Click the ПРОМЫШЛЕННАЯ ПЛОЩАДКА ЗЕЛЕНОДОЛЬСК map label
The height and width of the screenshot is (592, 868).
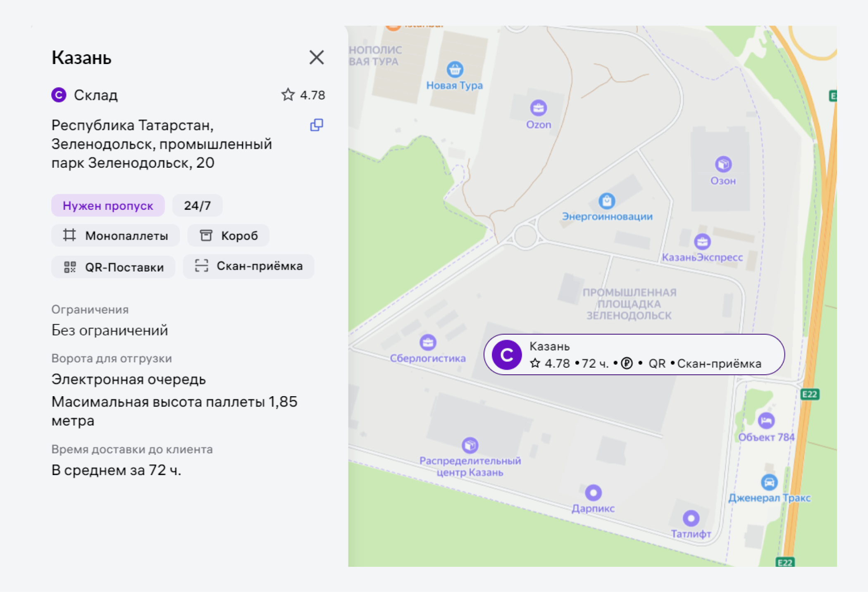[630, 304]
